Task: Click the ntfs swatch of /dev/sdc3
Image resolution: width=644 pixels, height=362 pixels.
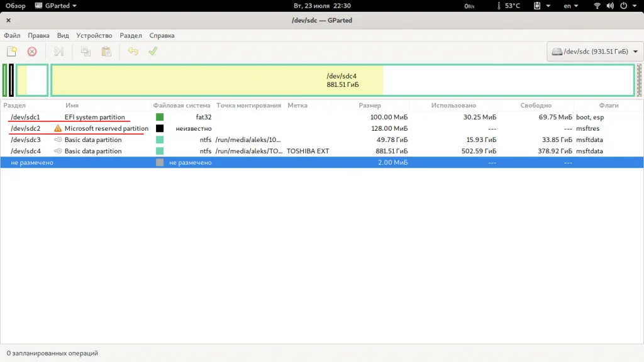Action: [x=160, y=140]
